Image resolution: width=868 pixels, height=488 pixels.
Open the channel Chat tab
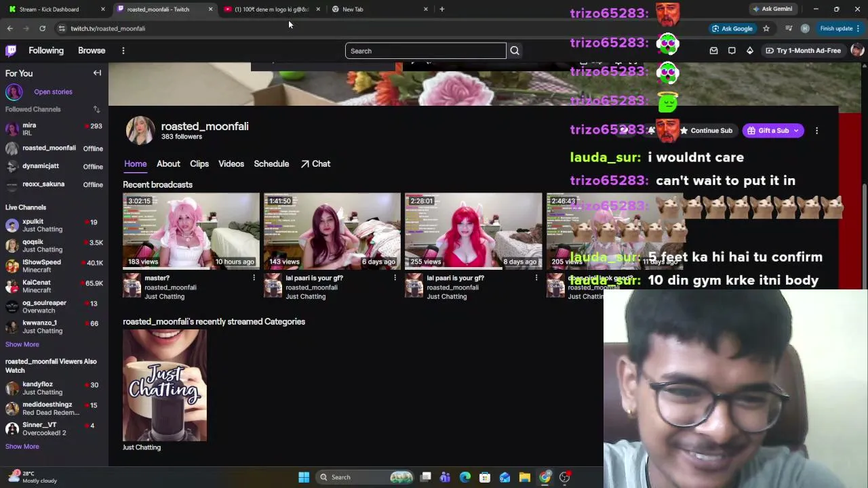(x=315, y=164)
